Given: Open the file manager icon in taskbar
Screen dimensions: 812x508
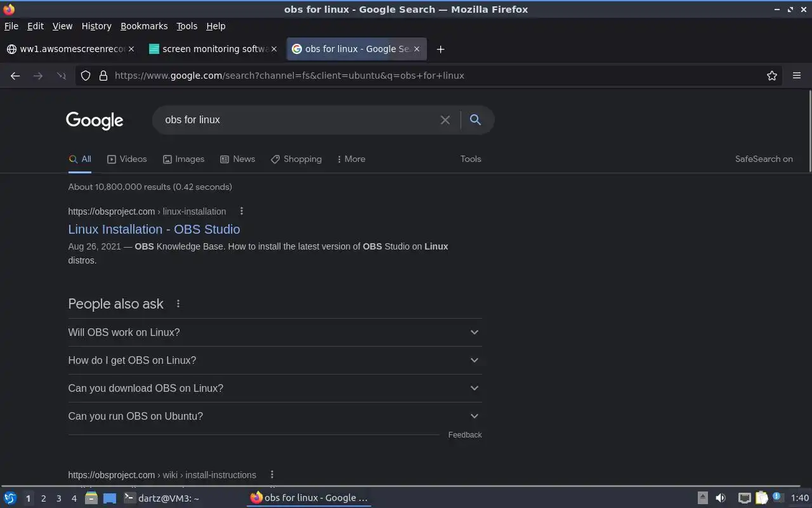Looking at the screenshot, I should 91,498.
